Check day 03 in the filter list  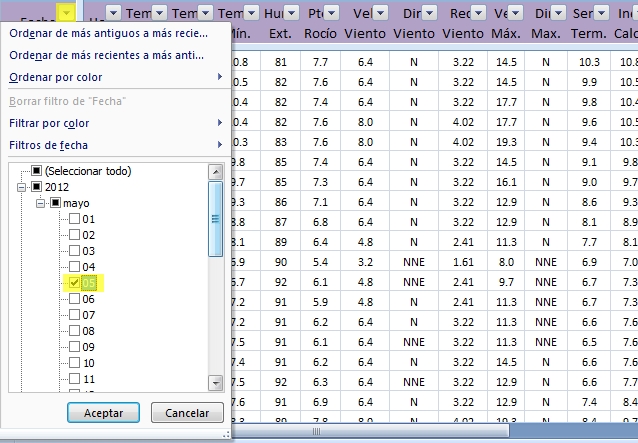point(74,251)
